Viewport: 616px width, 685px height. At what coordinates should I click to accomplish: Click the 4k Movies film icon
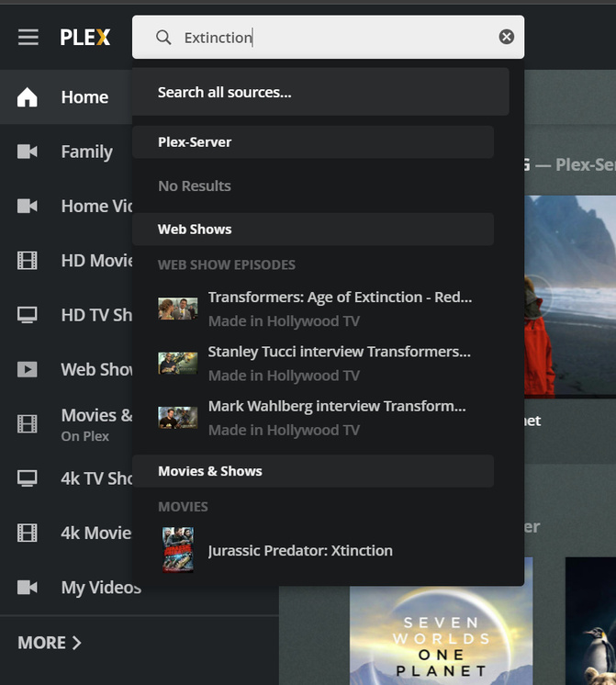point(28,533)
